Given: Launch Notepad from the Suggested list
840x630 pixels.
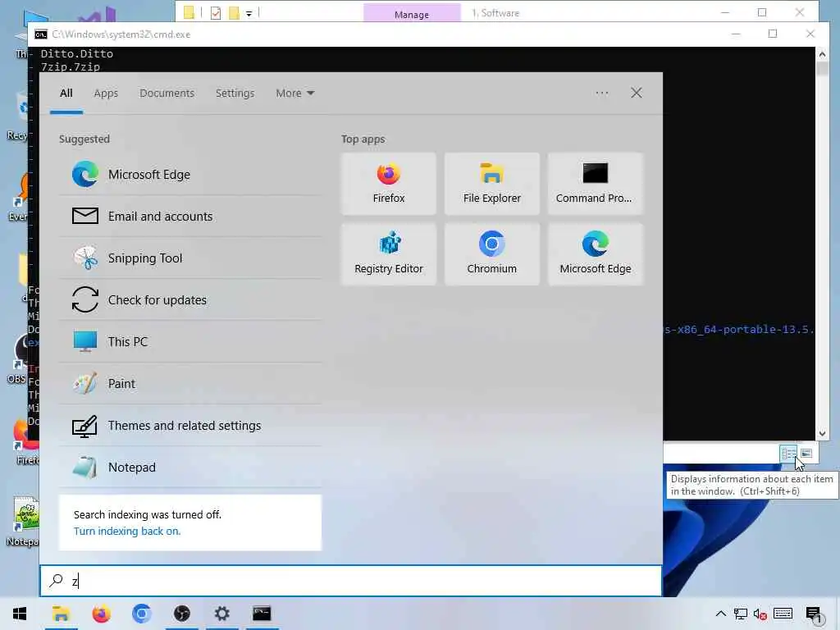Looking at the screenshot, I should (x=190, y=467).
